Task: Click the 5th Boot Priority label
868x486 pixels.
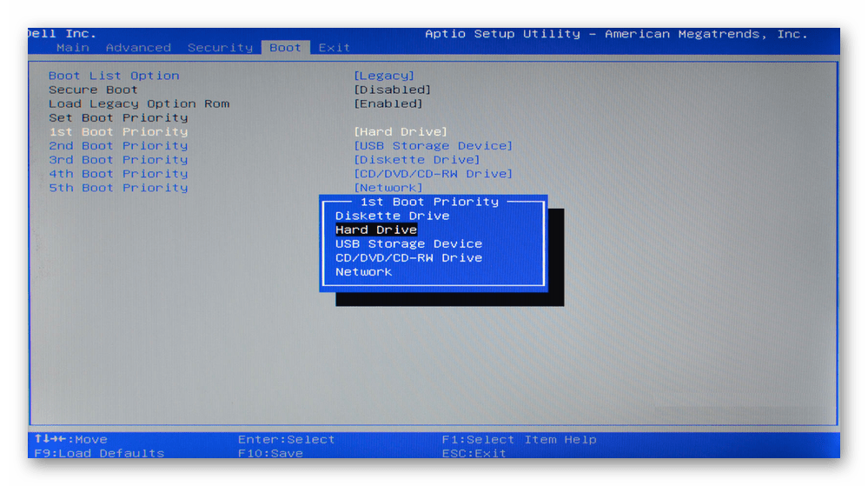Action: click(118, 188)
